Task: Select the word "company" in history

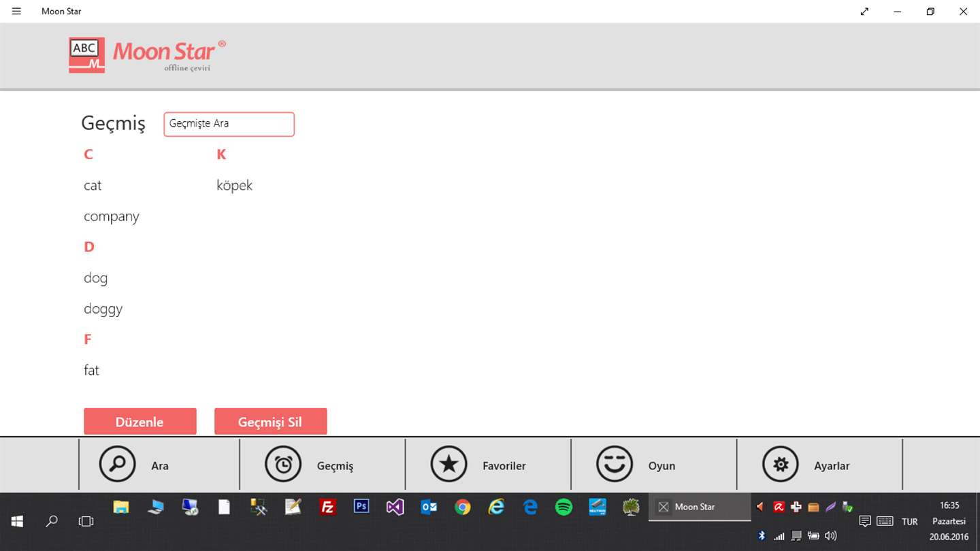Action: (112, 216)
